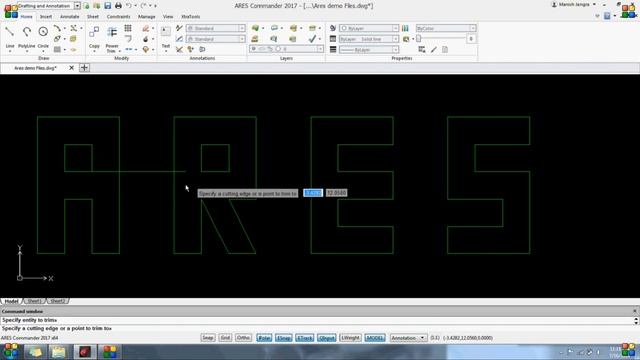Toggle Snap in status bar
The image size is (640, 360).
tap(208, 338)
